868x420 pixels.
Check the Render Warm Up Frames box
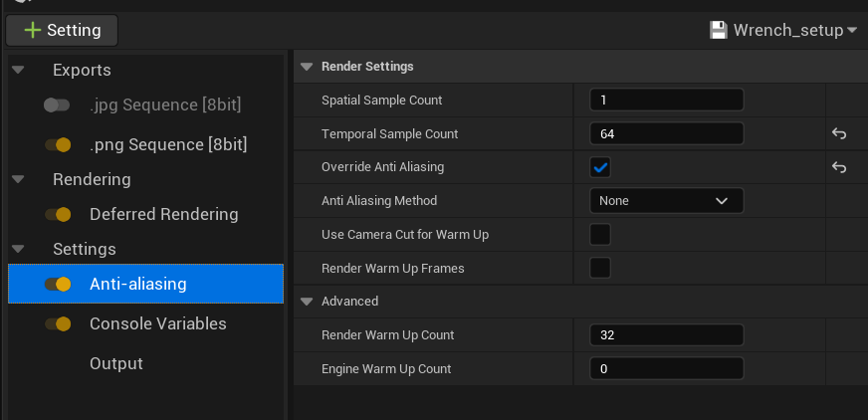(x=600, y=268)
